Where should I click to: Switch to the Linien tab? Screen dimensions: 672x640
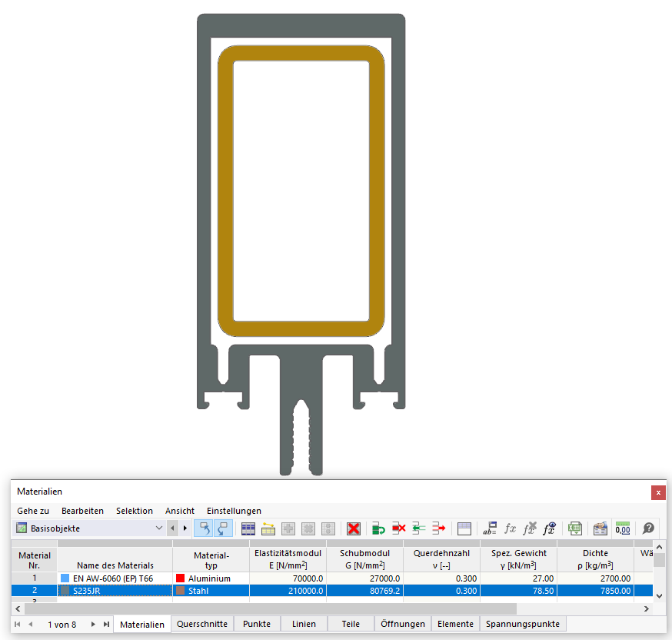coord(304,624)
